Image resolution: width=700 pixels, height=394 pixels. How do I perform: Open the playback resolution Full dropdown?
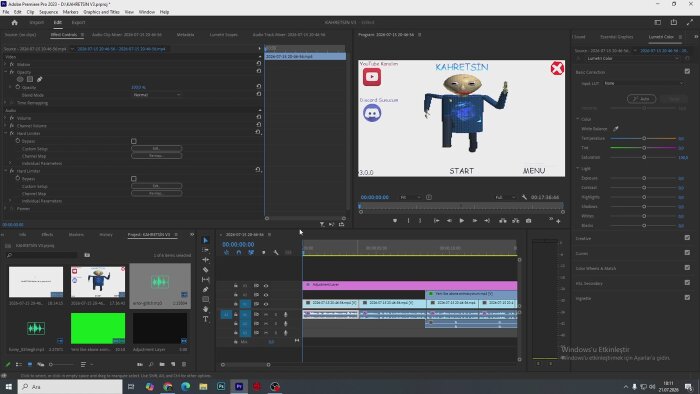504,197
